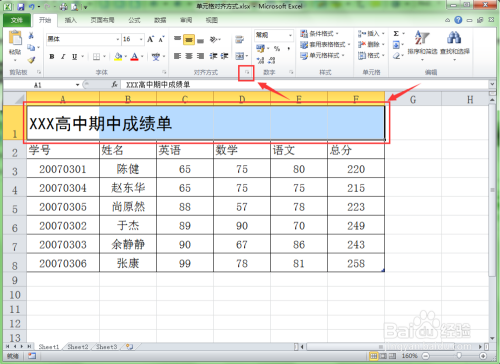This screenshot has width=500, height=364.
Task: Decrease decimal places
Action: pyautogui.click(x=272, y=60)
